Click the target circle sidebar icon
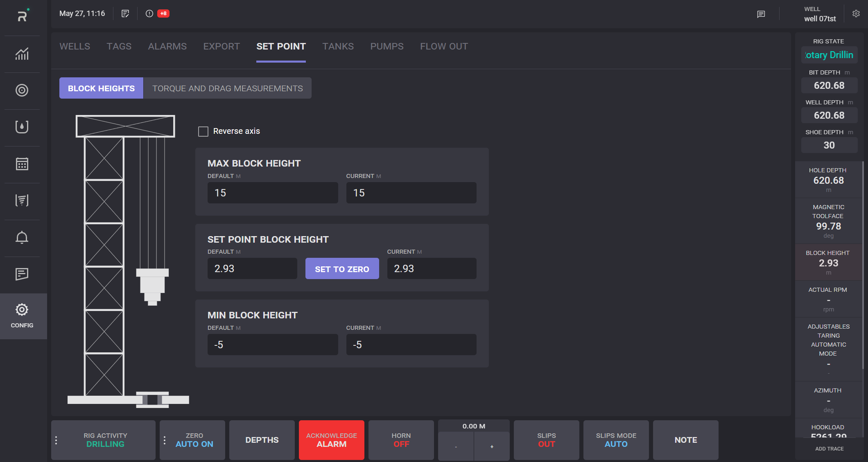The height and width of the screenshot is (462, 868). 22,90
